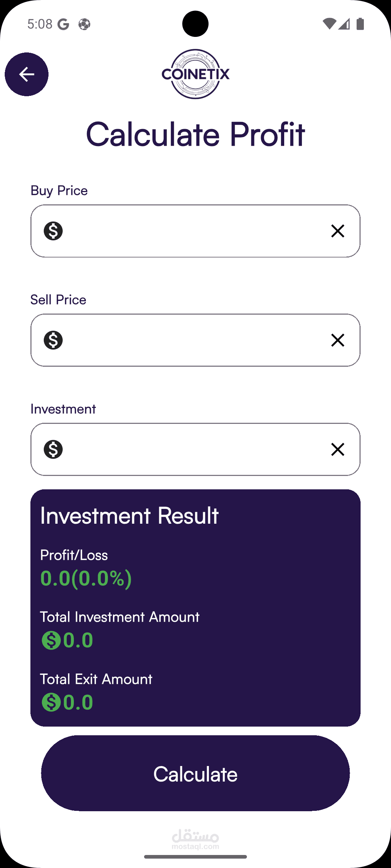Focus the Sell Price input box
Viewport: 391px width, 868px height.
[195, 340]
